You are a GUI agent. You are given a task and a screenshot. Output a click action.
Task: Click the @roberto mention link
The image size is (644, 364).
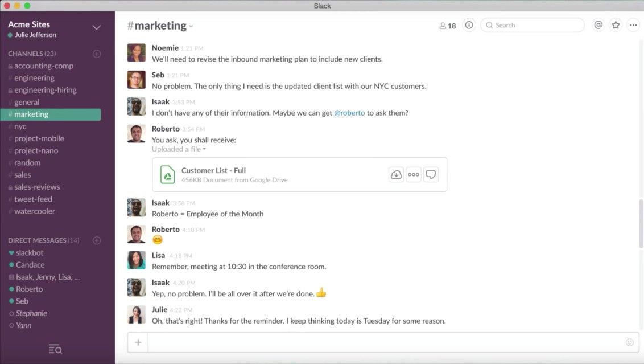[x=349, y=113]
